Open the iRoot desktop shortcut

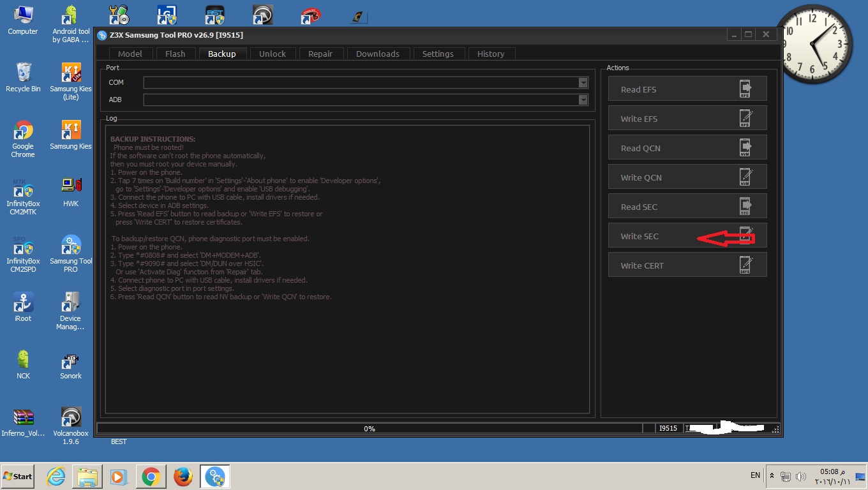point(23,307)
